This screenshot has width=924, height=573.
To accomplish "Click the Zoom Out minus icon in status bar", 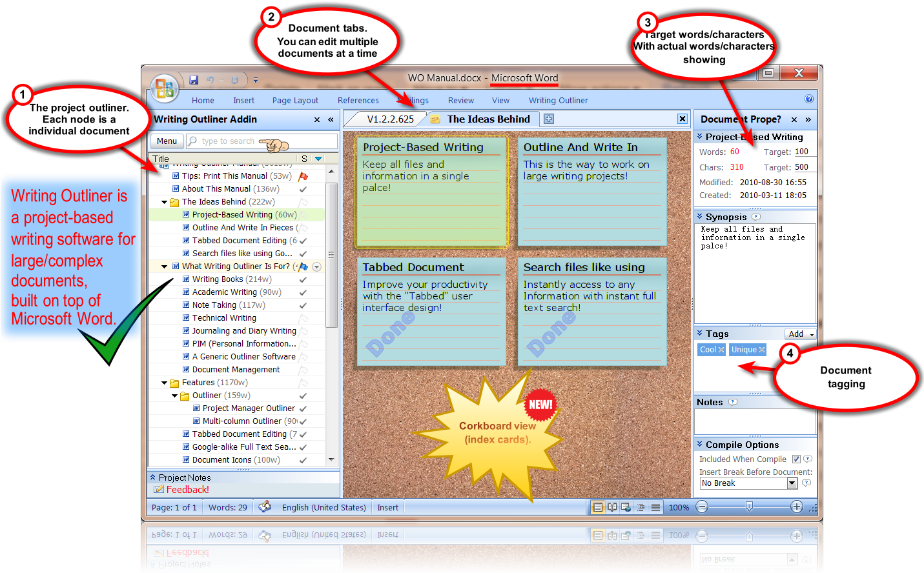I will point(702,507).
